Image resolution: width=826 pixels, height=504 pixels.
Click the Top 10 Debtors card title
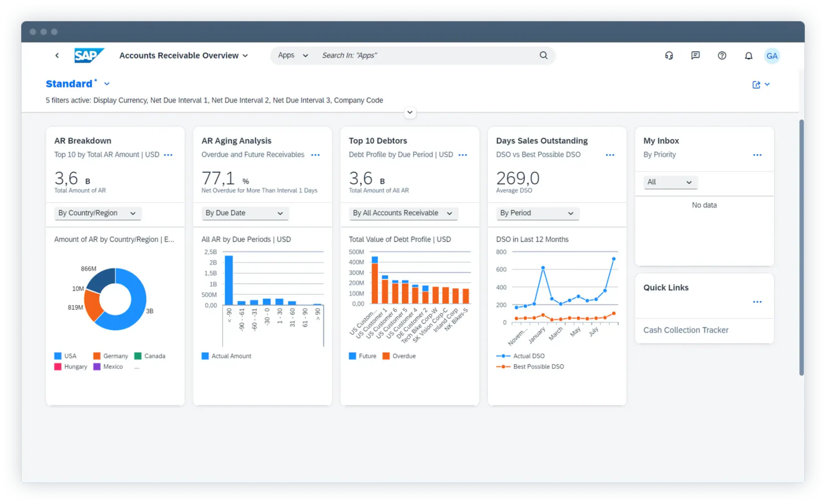tap(378, 141)
